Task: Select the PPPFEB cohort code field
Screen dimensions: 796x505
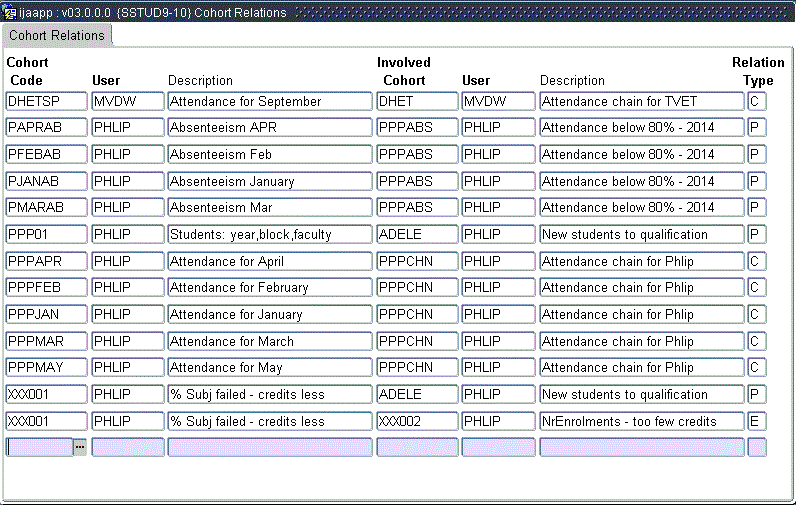Action: (x=47, y=288)
